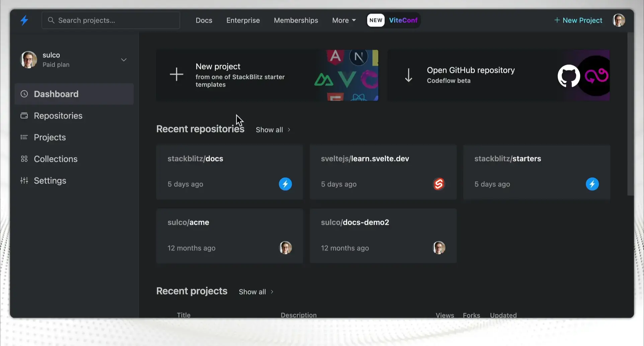Click the Settings sliders icon
Image resolution: width=644 pixels, height=346 pixels.
(24, 181)
